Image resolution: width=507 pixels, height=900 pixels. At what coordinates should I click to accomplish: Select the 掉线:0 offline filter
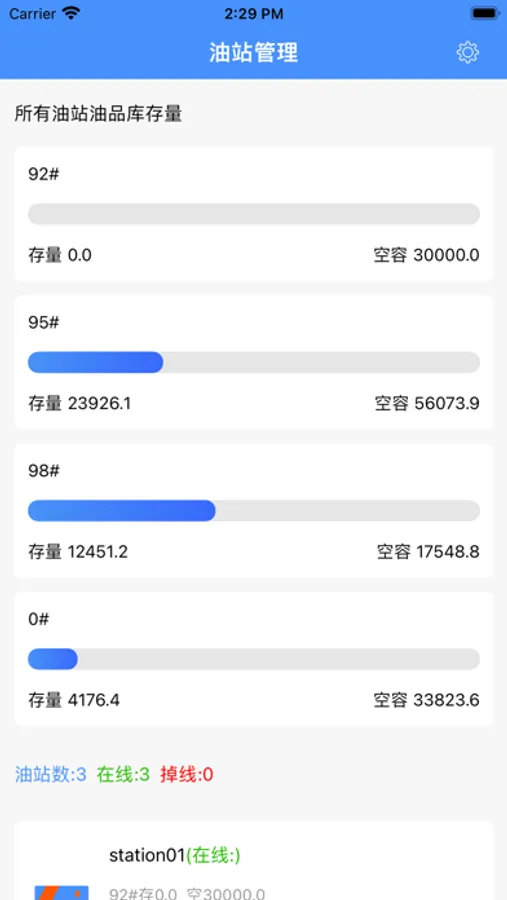tap(187, 775)
